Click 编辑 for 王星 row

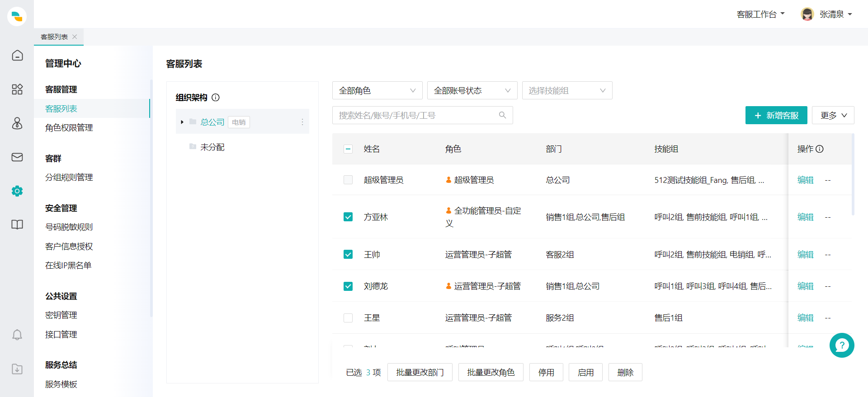805,318
